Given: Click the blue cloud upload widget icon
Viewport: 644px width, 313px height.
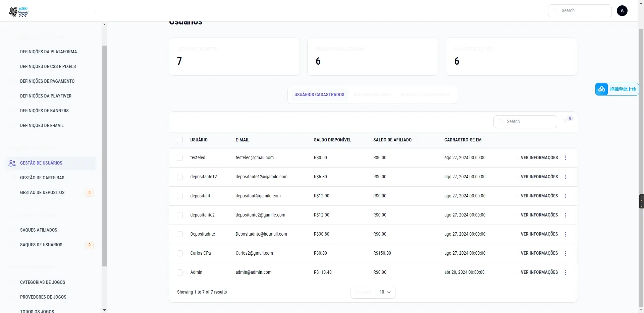Looking at the screenshot, I should pos(602,89).
